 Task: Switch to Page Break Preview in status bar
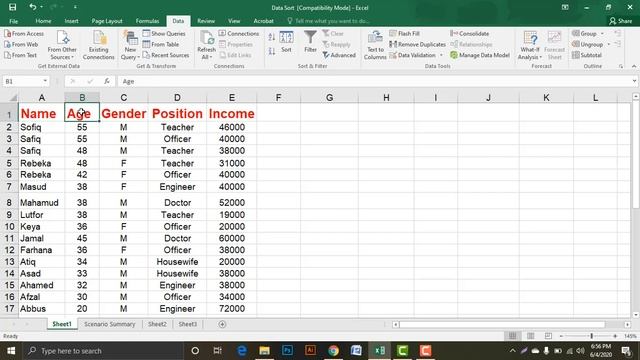[548, 336]
